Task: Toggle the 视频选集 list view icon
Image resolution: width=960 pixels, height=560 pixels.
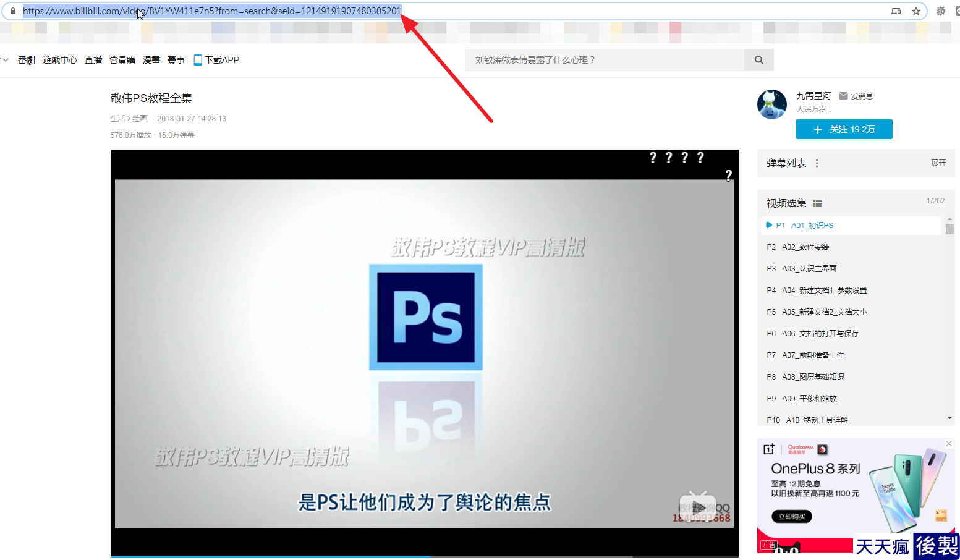Action: click(x=817, y=203)
